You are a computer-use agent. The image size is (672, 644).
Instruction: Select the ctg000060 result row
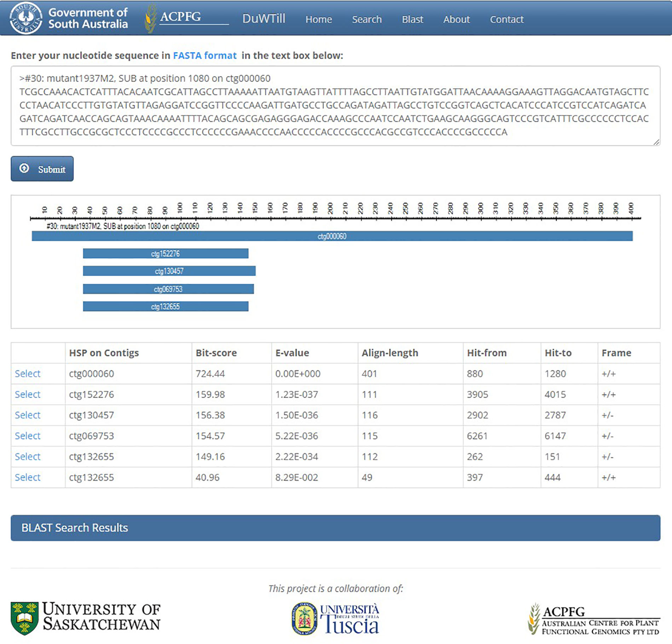28,374
